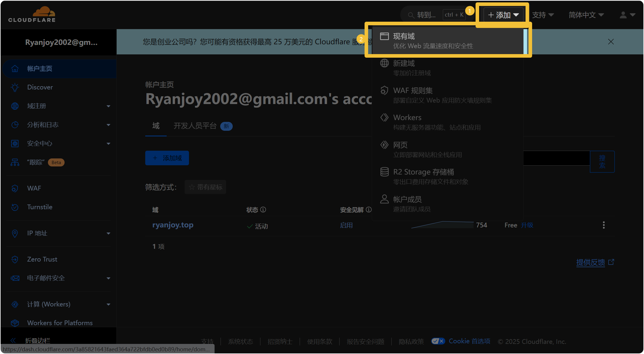Collapse the sidebar with 折叠边栏
Image resolution: width=644 pixels, height=354 pixels.
[37, 340]
